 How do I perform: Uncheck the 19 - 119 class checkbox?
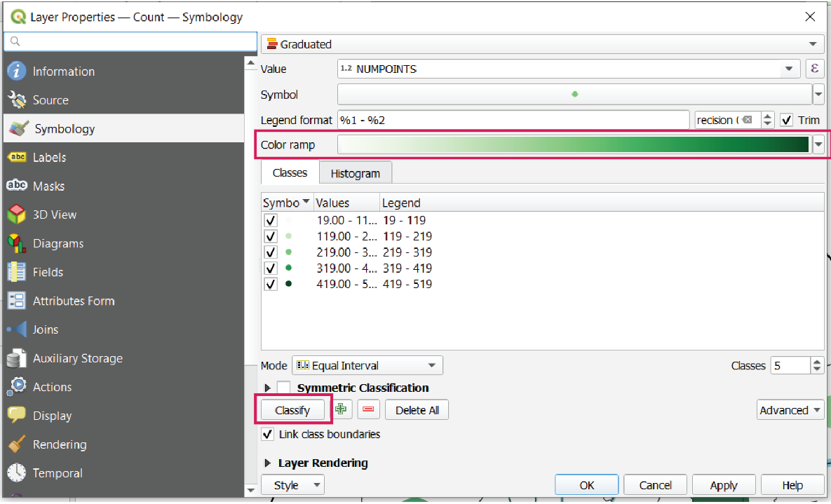click(x=271, y=221)
